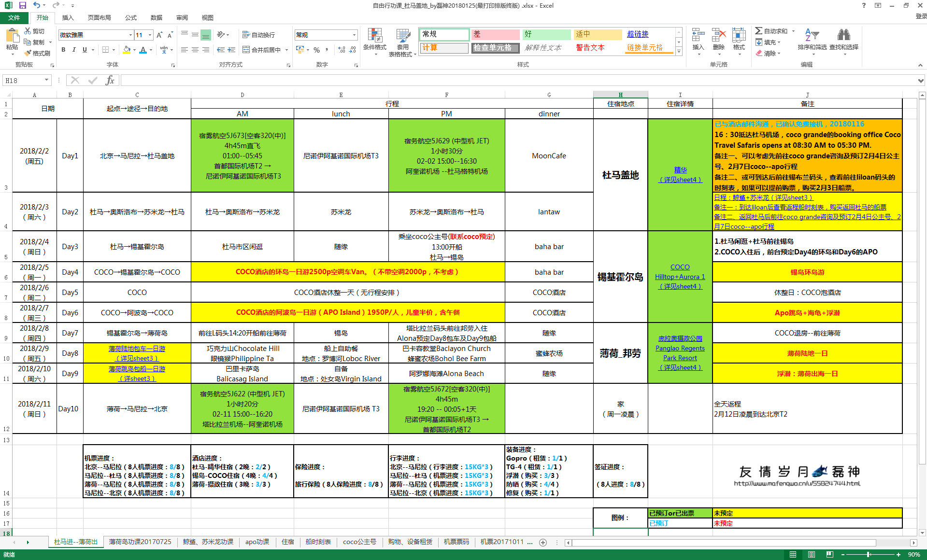Open the borders button in font group
Viewport: 927px width, 560px height.
click(x=105, y=50)
